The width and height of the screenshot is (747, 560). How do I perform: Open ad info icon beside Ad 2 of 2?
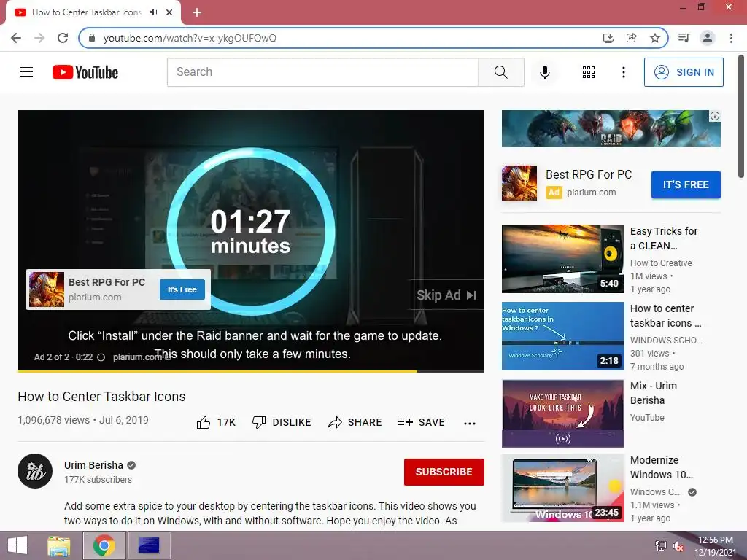coord(101,357)
